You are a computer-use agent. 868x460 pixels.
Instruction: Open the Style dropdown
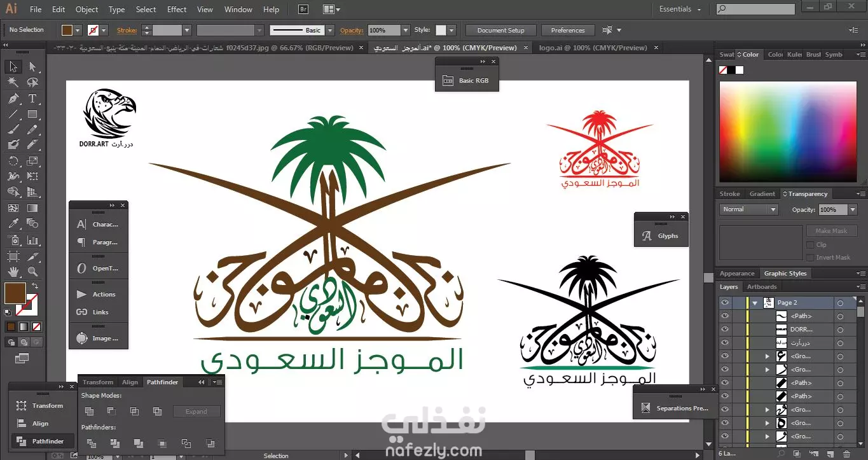pyautogui.click(x=451, y=30)
